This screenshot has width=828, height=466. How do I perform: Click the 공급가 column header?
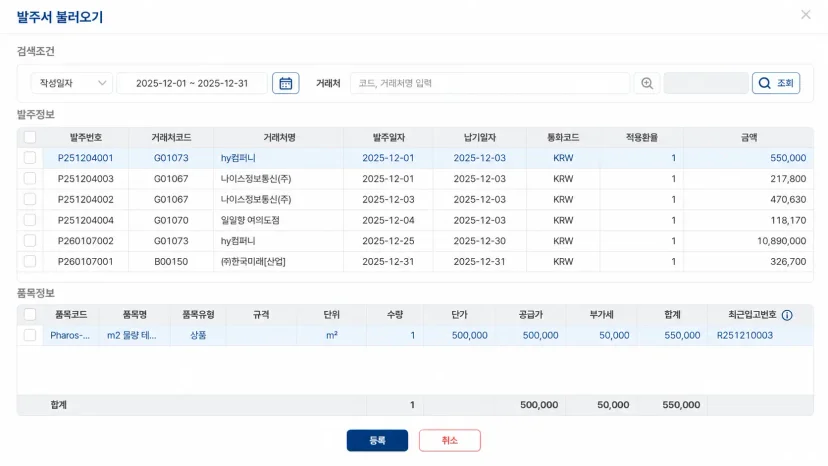click(531, 315)
